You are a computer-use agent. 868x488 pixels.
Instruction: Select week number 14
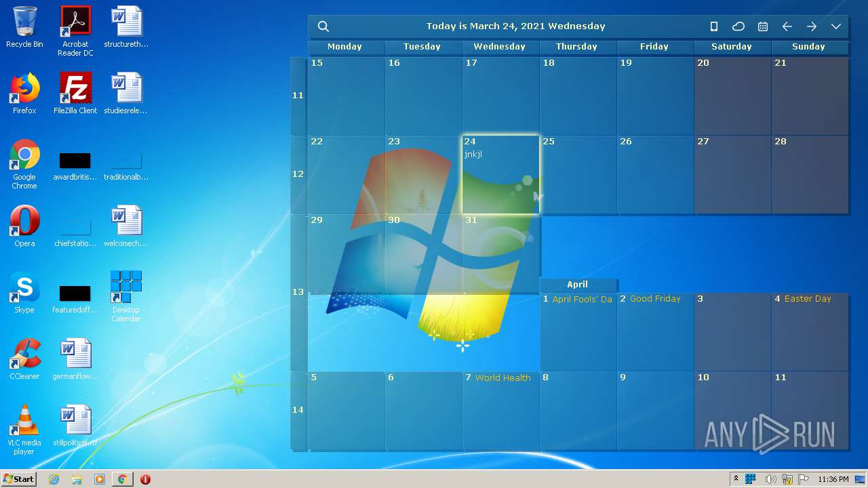click(298, 410)
